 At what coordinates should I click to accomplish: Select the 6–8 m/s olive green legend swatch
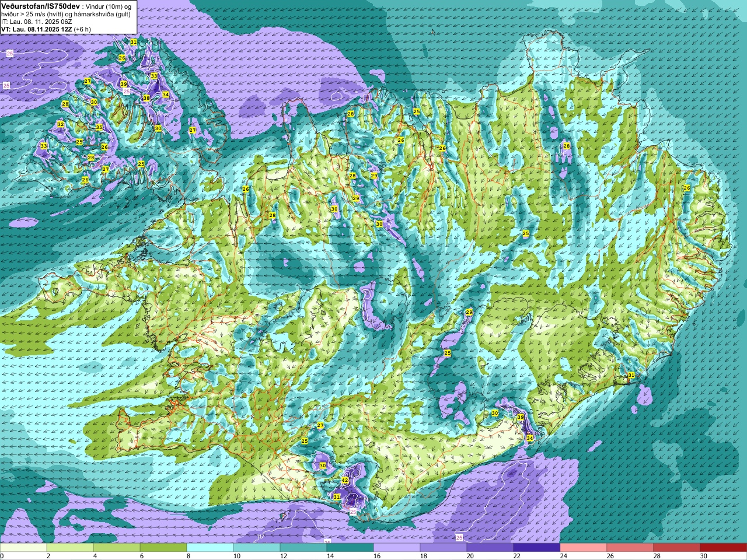point(163,548)
